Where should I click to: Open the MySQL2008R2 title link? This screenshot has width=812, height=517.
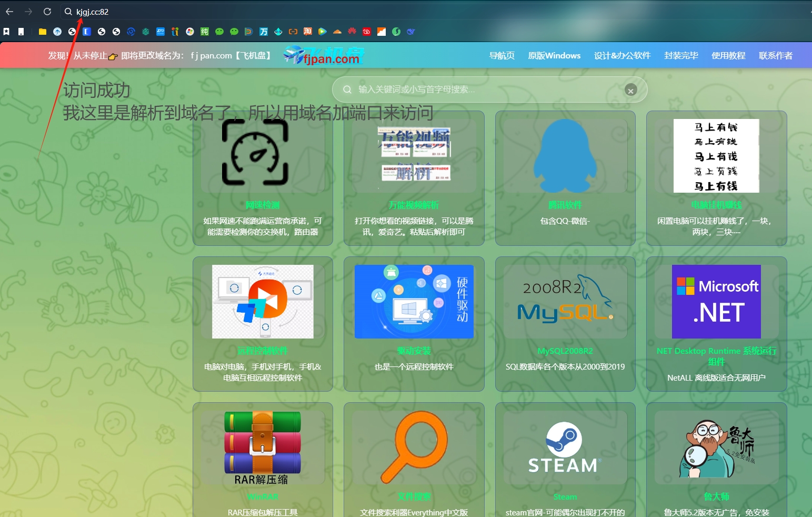(565, 351)
